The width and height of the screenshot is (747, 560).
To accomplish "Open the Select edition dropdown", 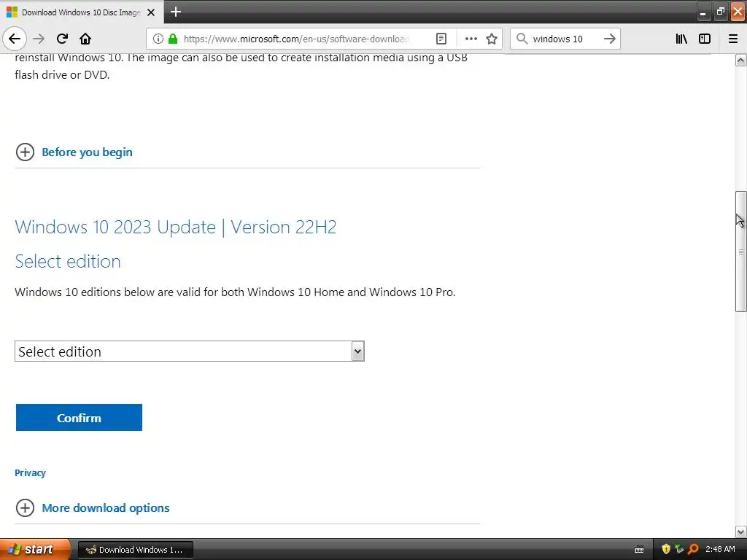I will click(x=190, y=351).
